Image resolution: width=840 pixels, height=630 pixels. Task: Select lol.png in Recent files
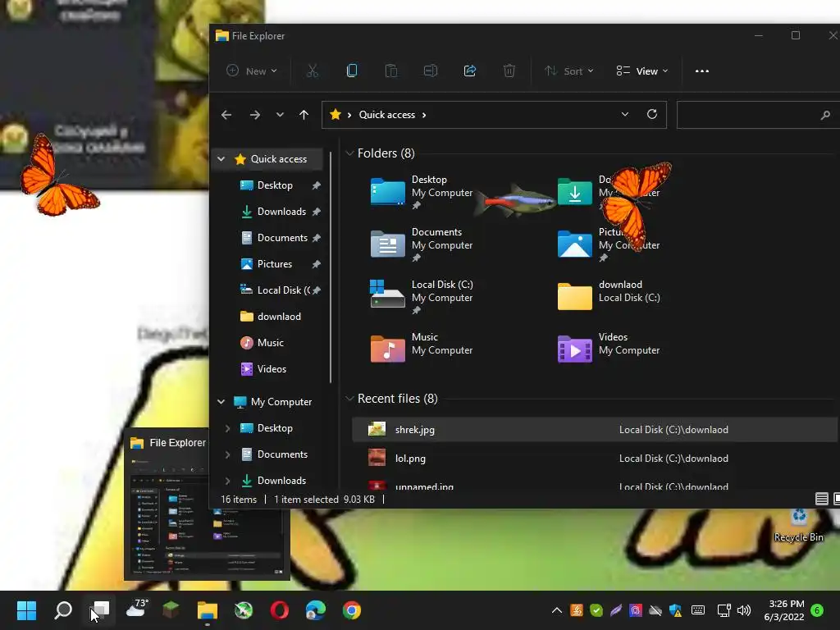pyautogui.click(x=595, y=459)
